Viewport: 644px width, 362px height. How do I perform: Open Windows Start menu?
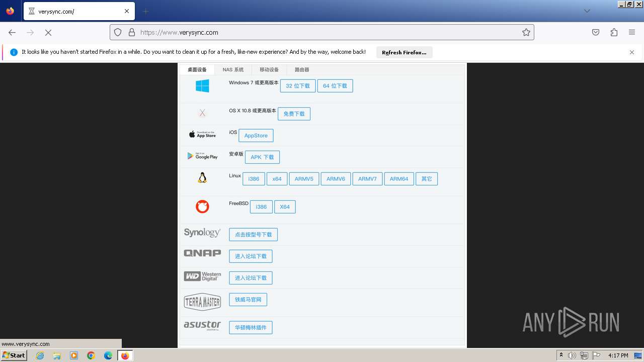point(14,355)
